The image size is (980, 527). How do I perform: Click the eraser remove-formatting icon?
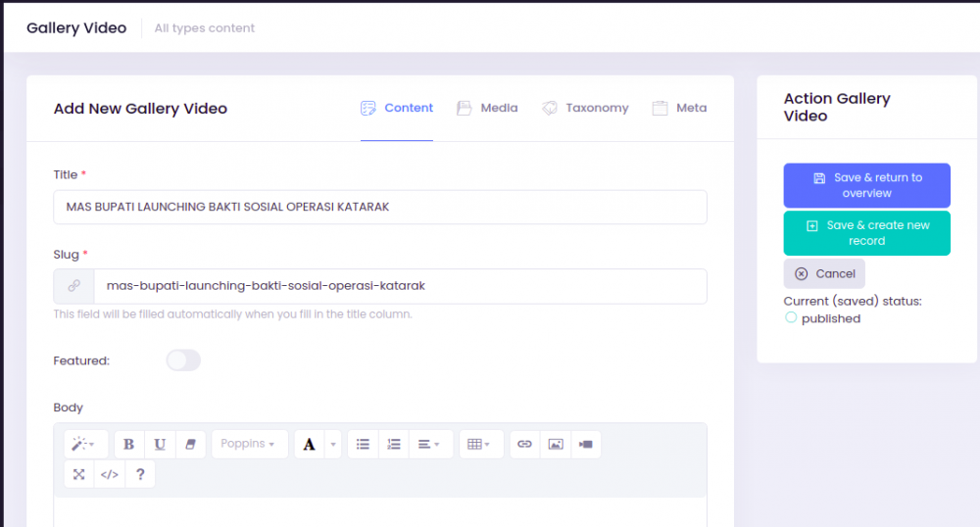click(190, 445)
